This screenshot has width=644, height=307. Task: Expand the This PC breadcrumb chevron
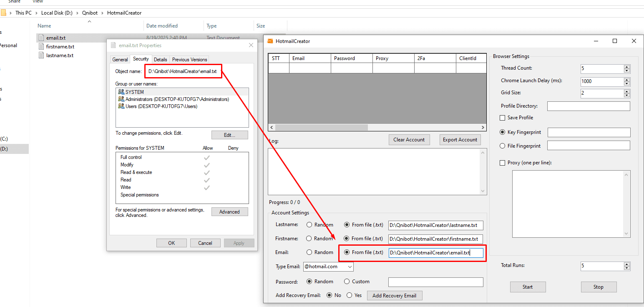(x=36, y=13)
